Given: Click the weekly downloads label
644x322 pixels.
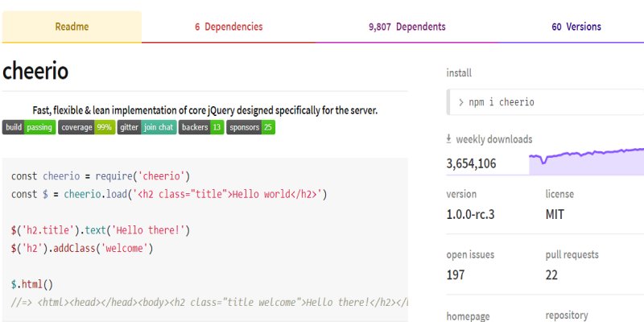Looking at the screenshot, I should click(x=494, y=139).
